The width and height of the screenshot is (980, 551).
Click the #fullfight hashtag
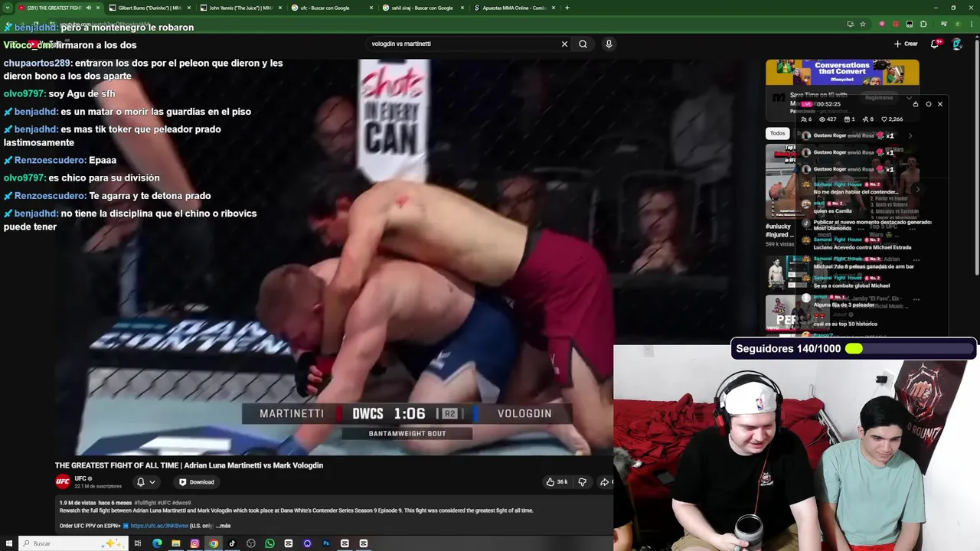tap(145, 503)
